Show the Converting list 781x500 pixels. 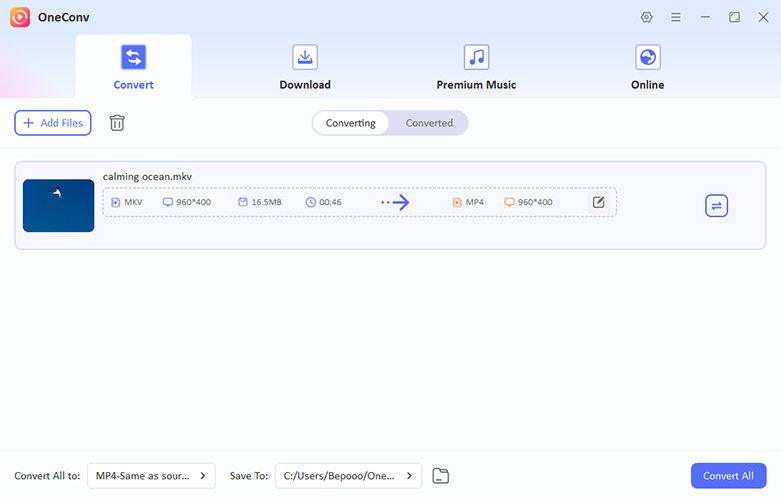pos(351,123)
